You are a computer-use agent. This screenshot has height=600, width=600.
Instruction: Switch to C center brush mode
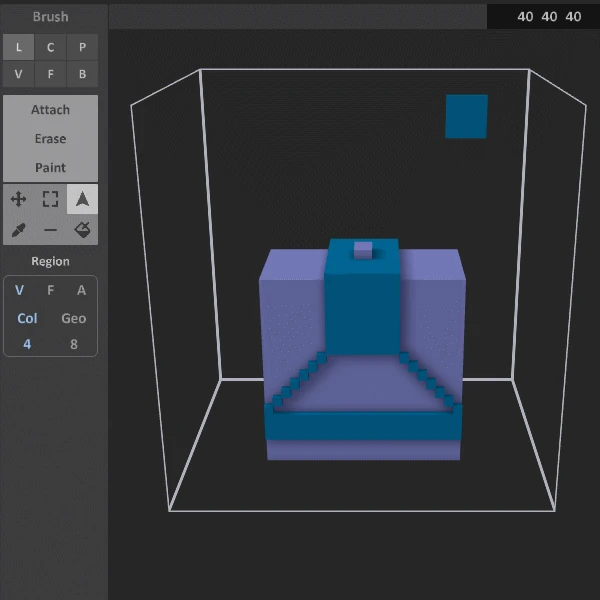click(50, 47)
